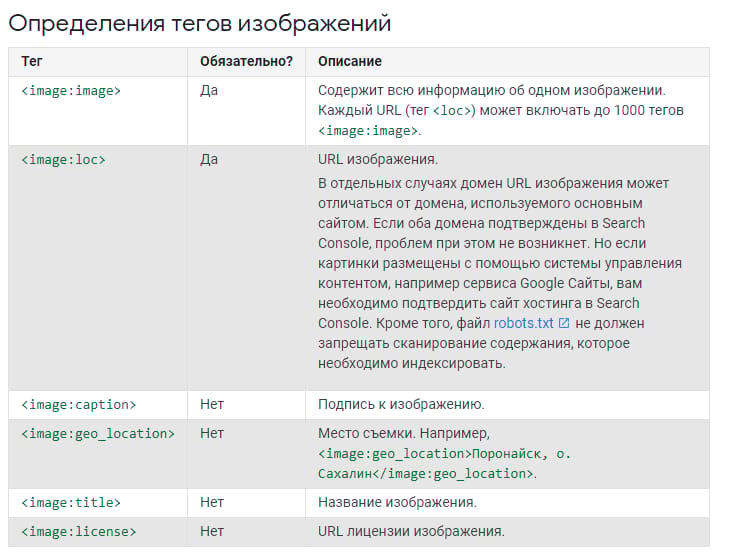This screenshot has height=554, width=731.
Task: Click 'Нет' in the <image:title> row
Action: tap(212, 502)
